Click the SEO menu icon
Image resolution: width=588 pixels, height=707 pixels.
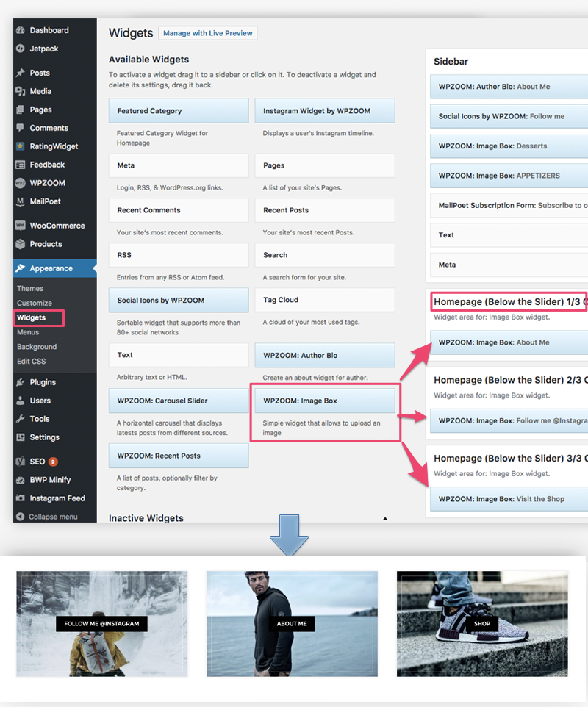coord(21,462)
